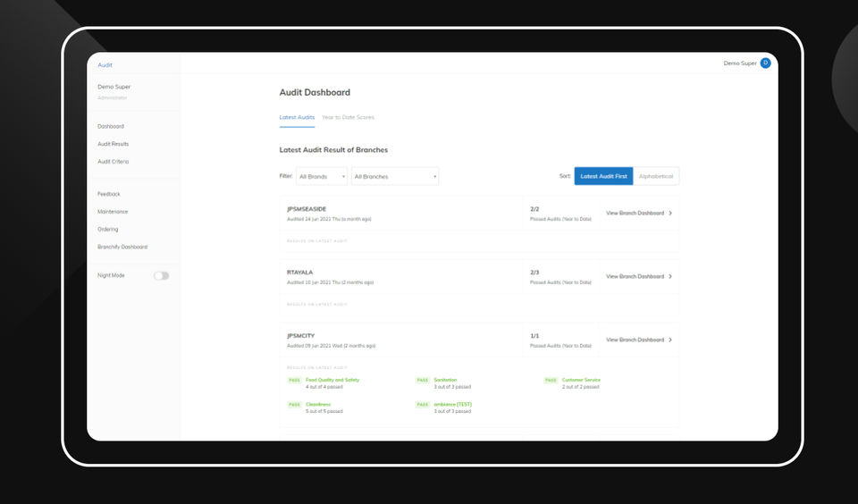Sort by Latest Audit First
The width and height of the screenshot is (858, 504).
coord(603,176)
